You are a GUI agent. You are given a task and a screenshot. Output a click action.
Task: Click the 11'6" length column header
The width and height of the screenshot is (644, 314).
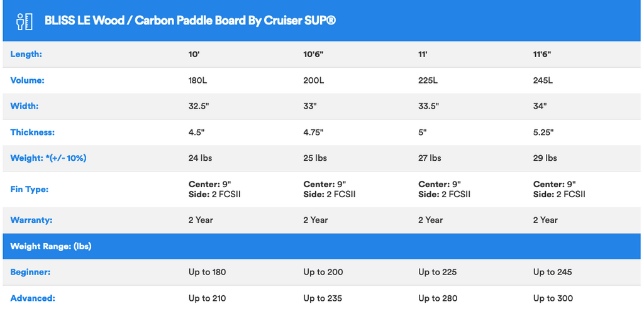coord(542,54)
